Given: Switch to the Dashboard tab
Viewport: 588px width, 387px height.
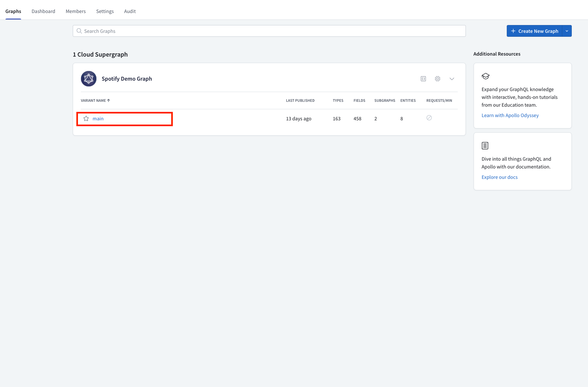Looking at the screenshot, I should click(x=43, y=11).
